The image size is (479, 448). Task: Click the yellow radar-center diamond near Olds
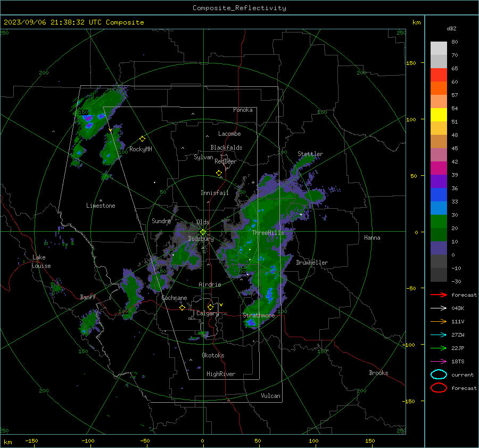tap(203, 232)
